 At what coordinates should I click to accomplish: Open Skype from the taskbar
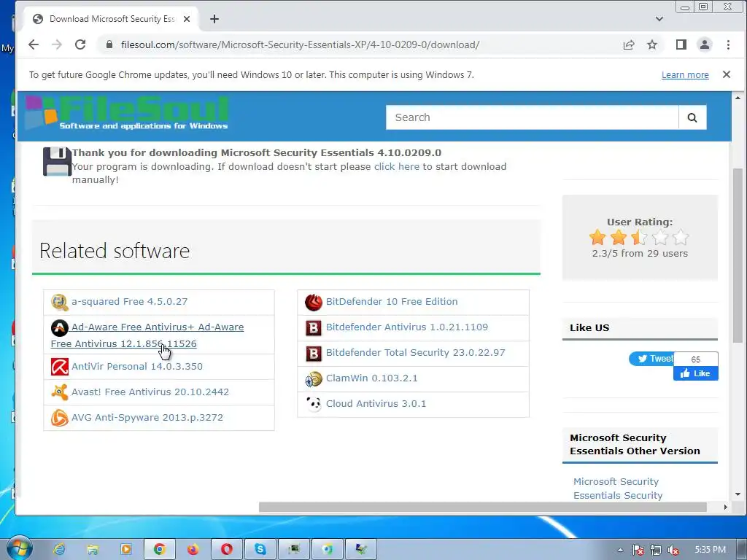[260, 550]
